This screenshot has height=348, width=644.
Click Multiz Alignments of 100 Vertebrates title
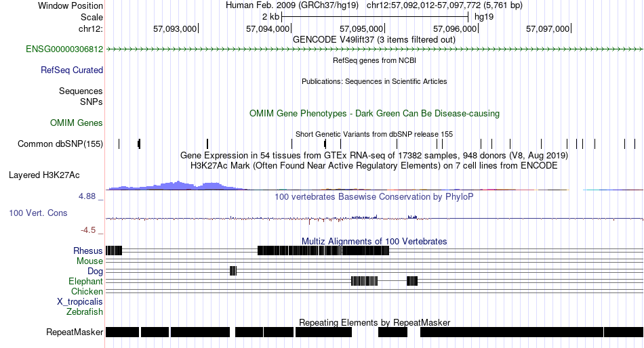click(x=374, y=241)
